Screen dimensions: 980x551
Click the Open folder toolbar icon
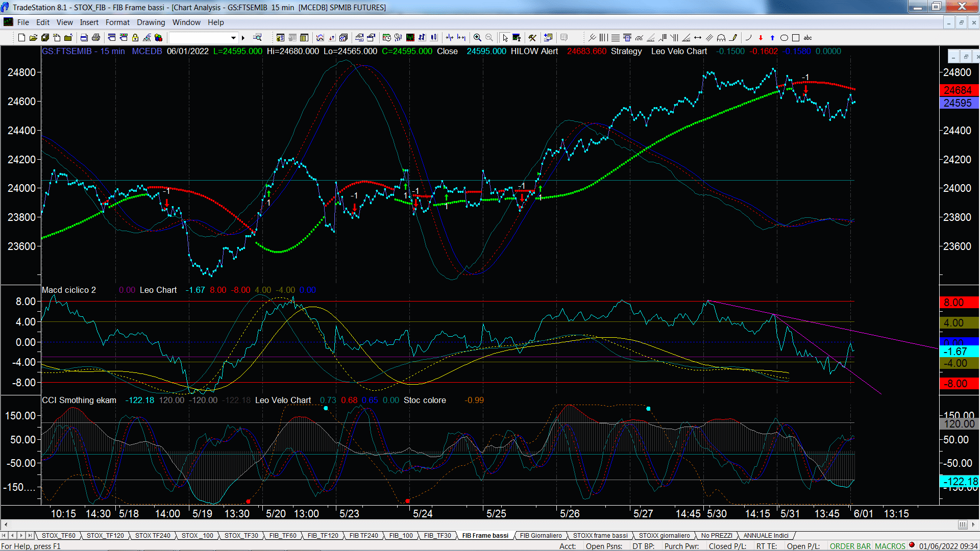(33, 38)
